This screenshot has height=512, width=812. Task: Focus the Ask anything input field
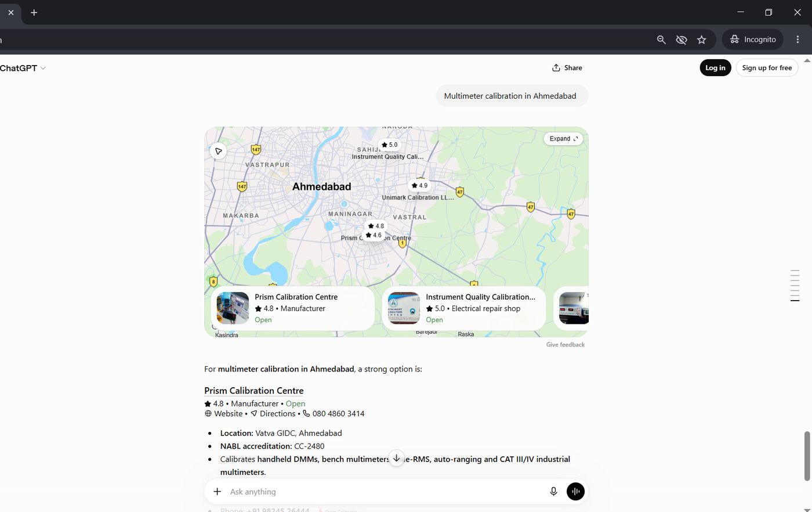pos(383,492)
